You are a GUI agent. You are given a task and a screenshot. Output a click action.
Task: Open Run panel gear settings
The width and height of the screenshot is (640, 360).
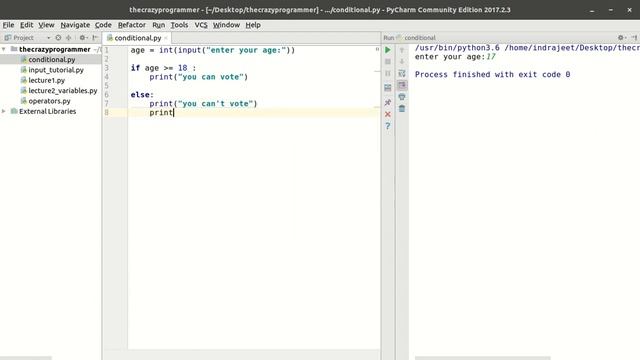pos(622,38)
